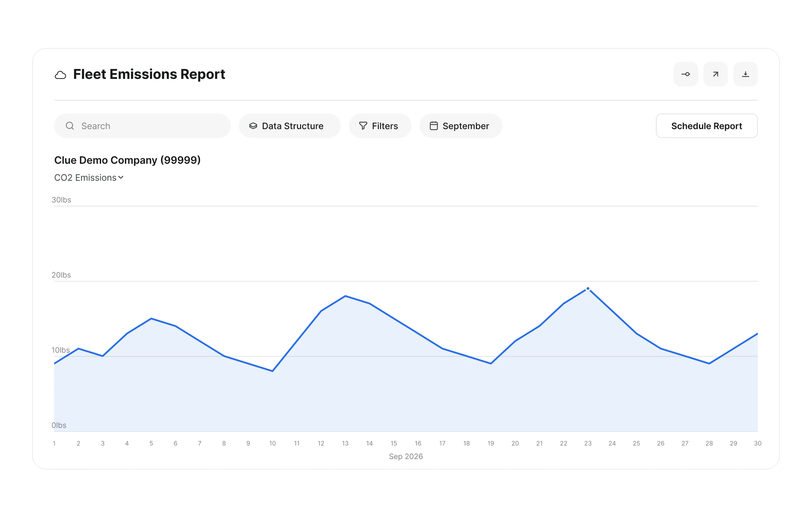Click day 28 on the x-axis
Image resolution: width=812 pixels, height=523 pixels.
[709, 443]
